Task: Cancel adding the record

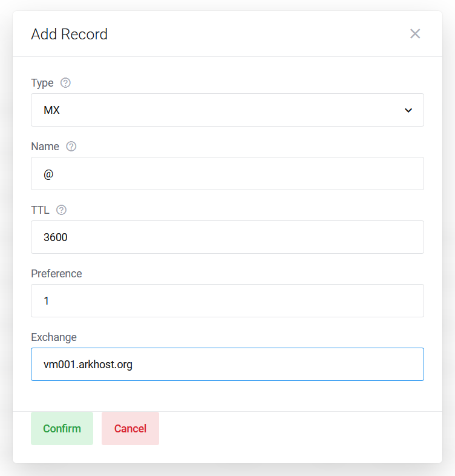Action: point(130,428)
